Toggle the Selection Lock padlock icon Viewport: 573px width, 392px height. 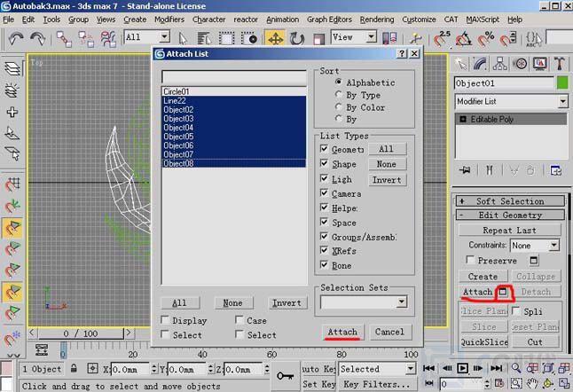click(74, 368)
